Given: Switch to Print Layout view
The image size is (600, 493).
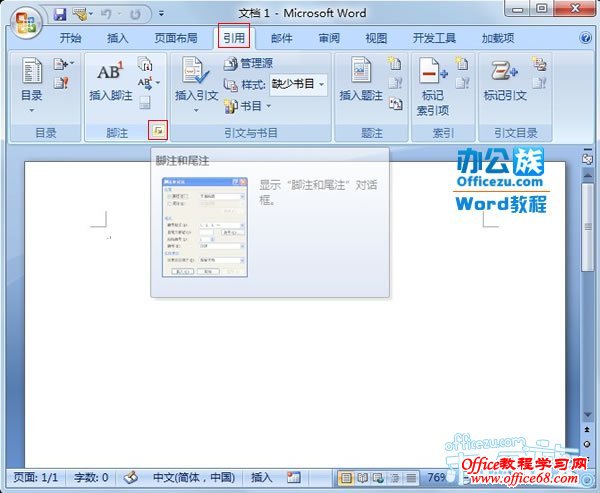Looking at the screenshot, I should [346, 478].
